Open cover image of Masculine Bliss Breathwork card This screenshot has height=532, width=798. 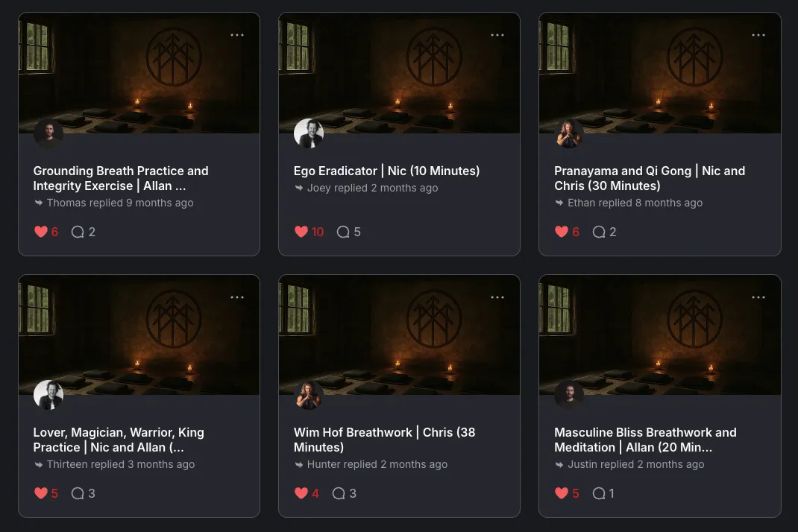click(659, 335)
